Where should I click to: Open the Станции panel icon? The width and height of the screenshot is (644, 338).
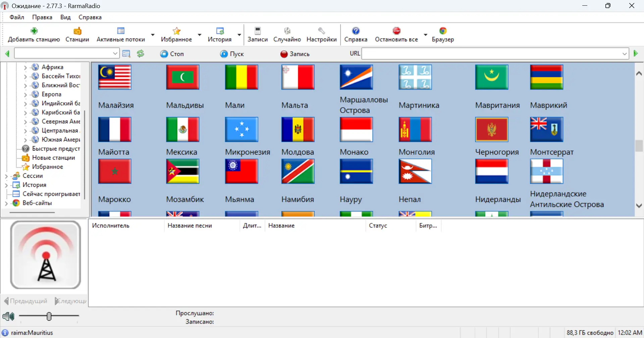(x=77, y=31)
